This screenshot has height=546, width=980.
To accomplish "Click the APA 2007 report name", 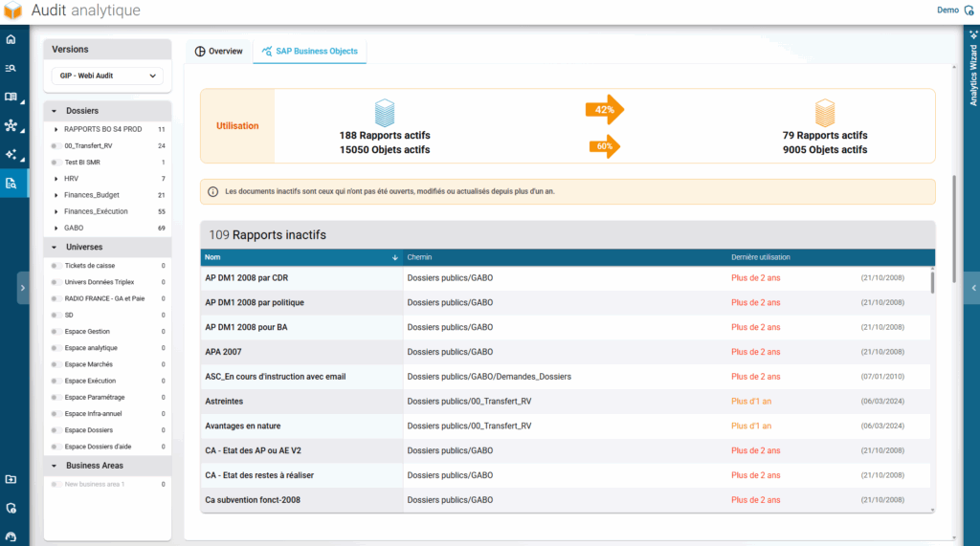I will coord(223,352).
